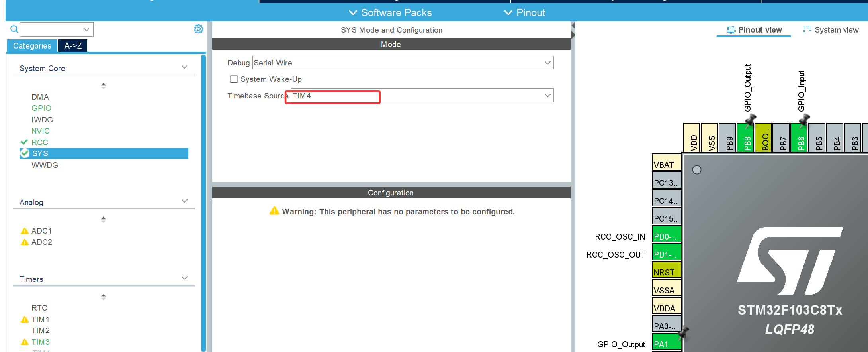Click the PC13 pin

[667, 180]
